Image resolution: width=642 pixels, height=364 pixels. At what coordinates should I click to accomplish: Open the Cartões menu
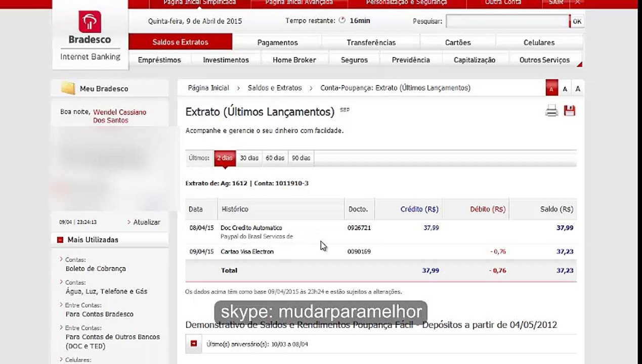458,42
